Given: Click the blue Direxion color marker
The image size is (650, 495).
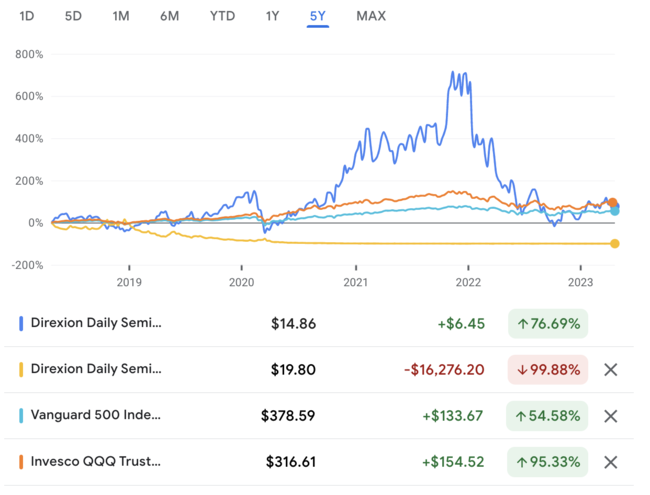Looking at the screenshot, I should [x=21, y=323].
